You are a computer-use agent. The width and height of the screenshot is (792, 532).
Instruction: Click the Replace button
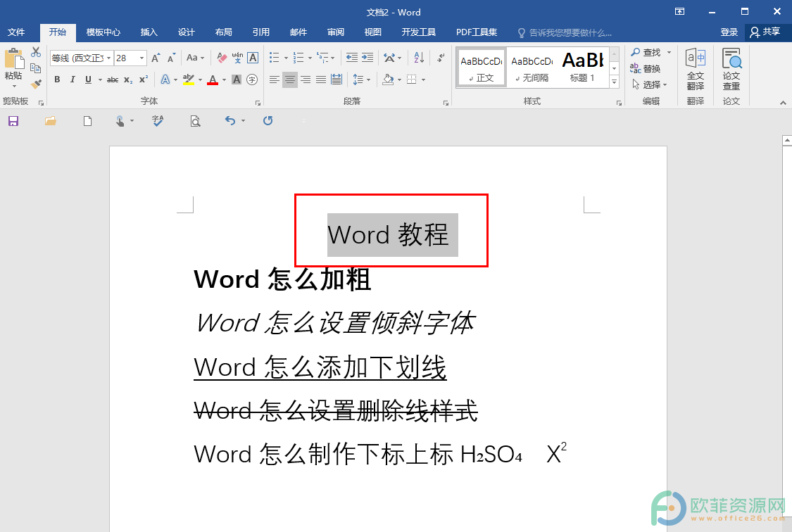point(646,69)
